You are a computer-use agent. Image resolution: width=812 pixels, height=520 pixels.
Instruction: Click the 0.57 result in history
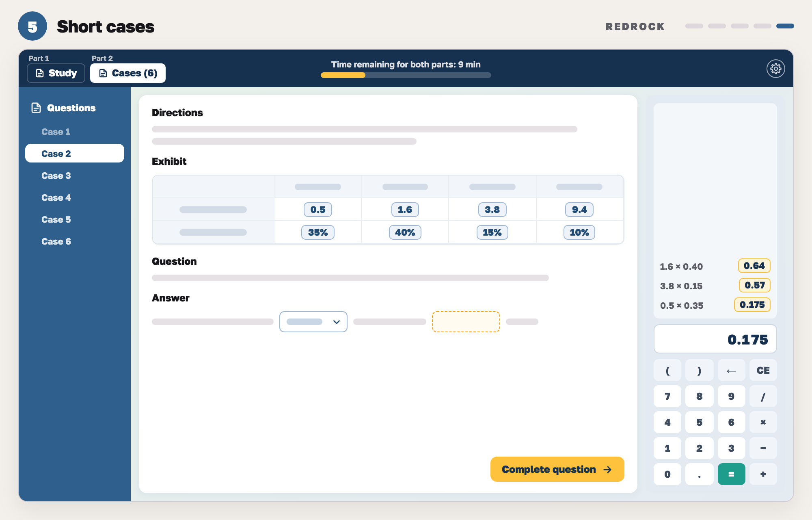pos(754,285)
